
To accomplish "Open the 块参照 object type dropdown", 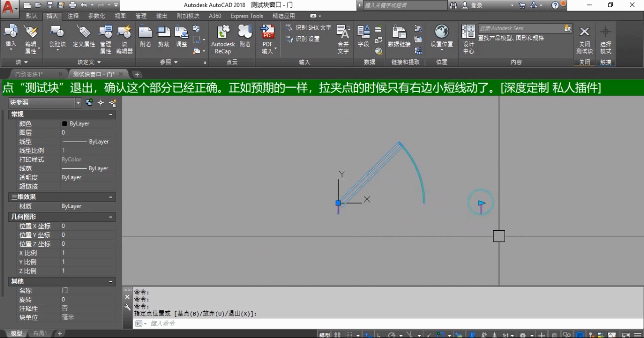I will click(78, 102).
